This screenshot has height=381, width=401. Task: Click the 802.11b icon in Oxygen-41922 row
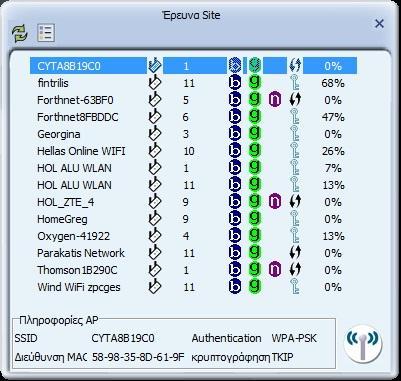pyautogui.click(x=235, y=236)
